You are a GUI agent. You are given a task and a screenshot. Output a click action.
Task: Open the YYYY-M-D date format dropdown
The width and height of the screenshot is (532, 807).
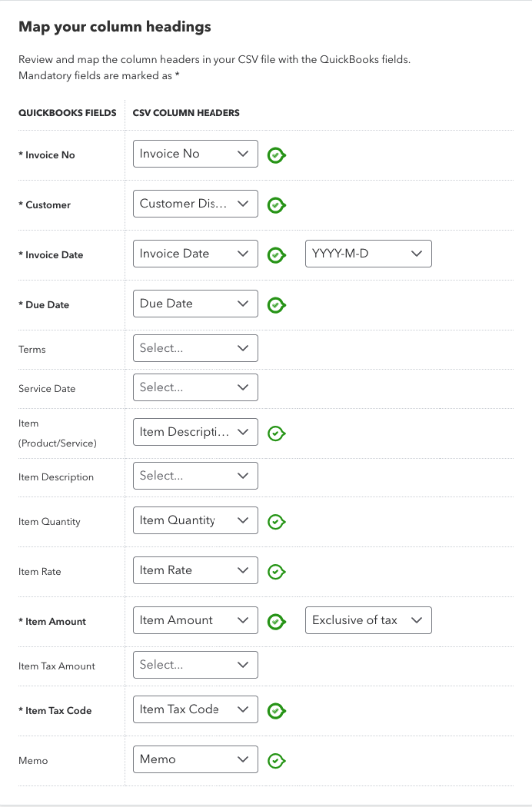coord(368,254)
